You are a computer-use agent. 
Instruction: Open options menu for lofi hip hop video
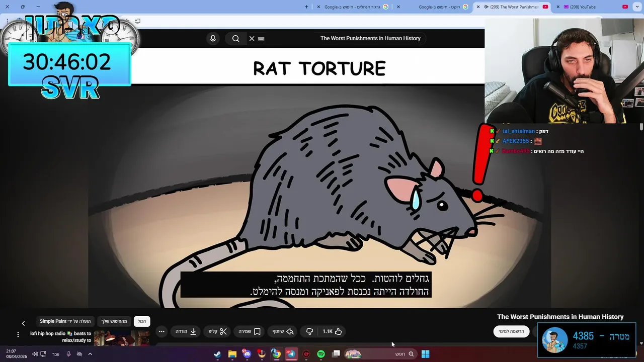pyautogui.click(x=18, y=334)
